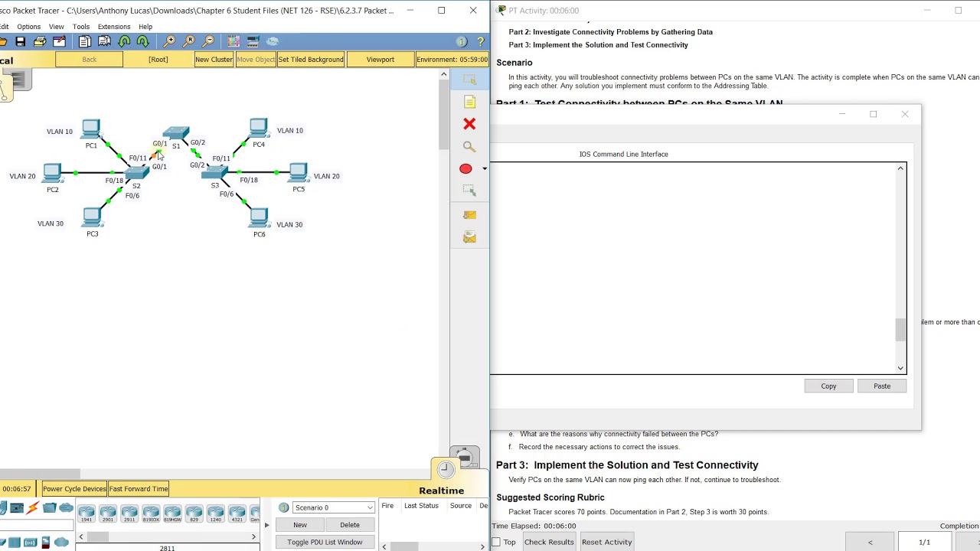Click the Save file icon
Screen dimensions: 980x551
tap(21, 41)
